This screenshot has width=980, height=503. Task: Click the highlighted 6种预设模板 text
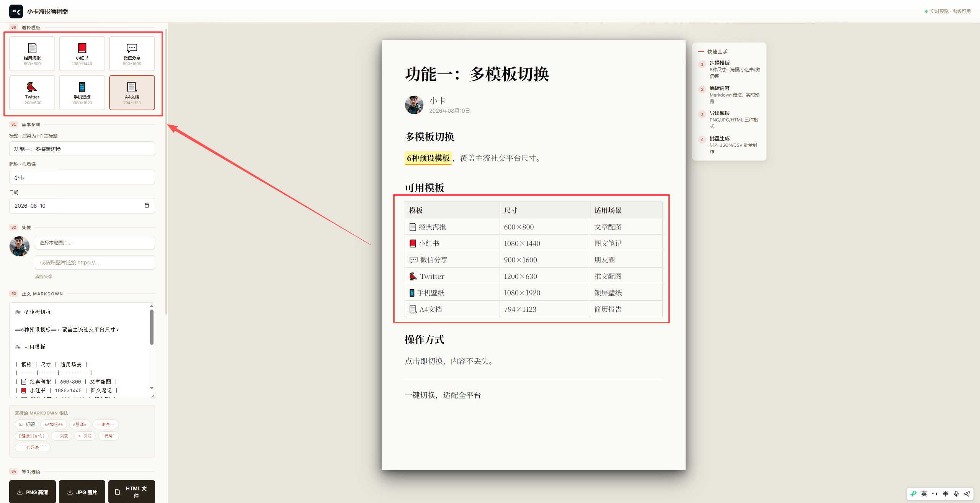click(x=428, y=158)
